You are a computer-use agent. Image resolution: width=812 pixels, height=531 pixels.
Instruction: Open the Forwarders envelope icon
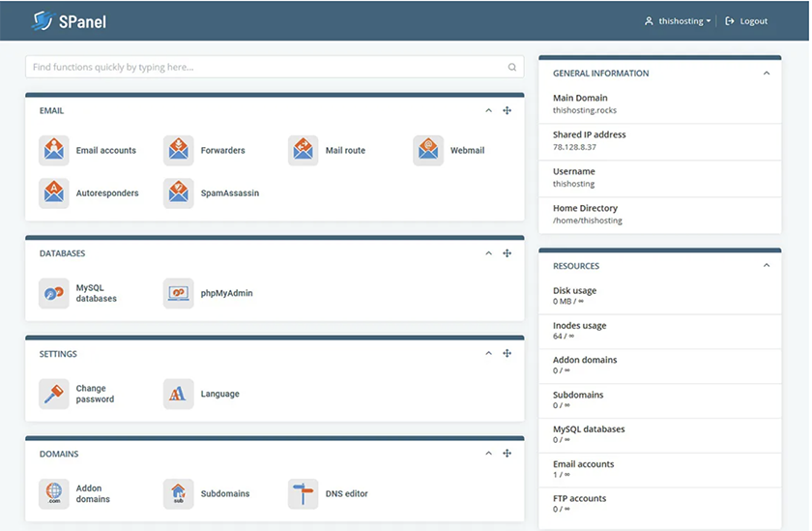tap(179, 150)
